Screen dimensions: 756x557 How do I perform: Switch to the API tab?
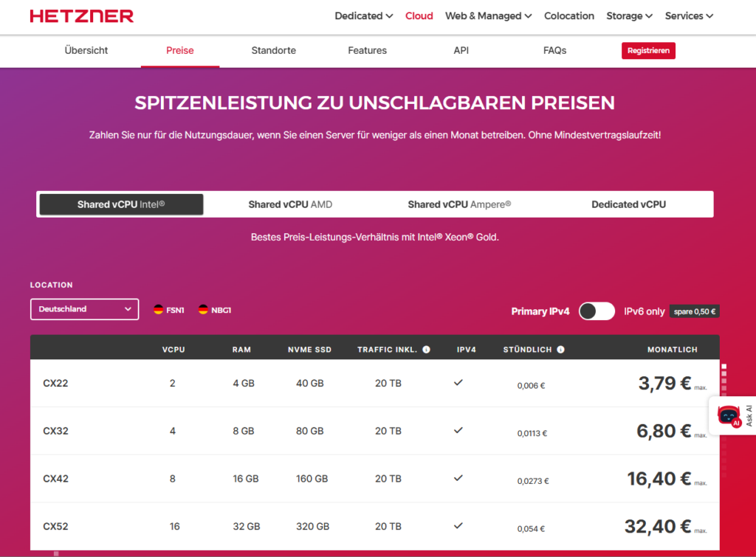coord(461,51)
